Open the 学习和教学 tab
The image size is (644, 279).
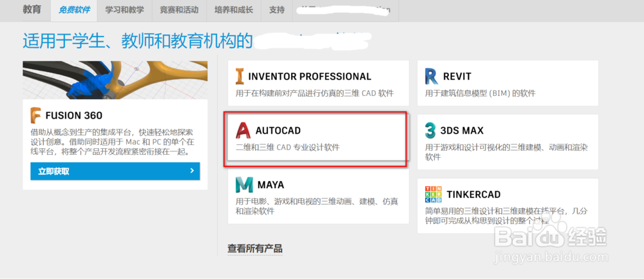click(124, 10)
